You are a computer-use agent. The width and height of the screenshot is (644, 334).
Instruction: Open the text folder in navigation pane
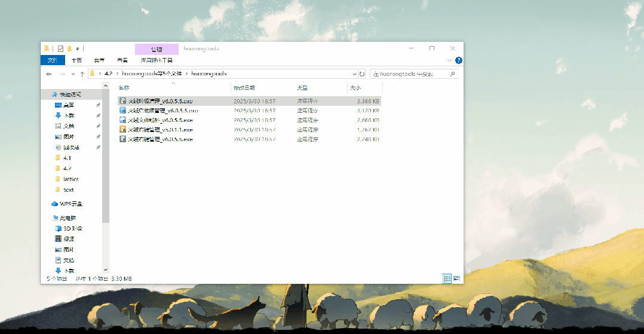click(68, 190)
